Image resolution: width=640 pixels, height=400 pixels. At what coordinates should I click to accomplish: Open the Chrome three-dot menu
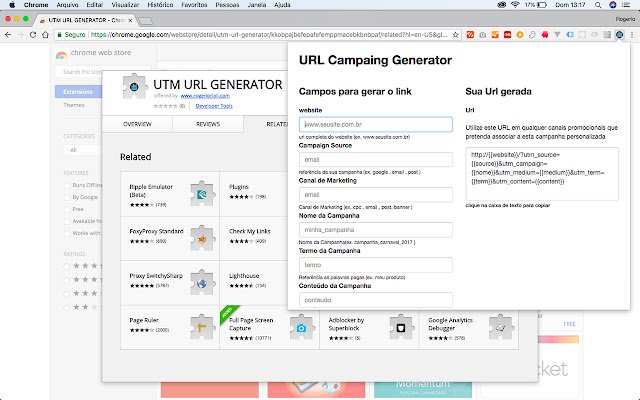tap(632, 35)
